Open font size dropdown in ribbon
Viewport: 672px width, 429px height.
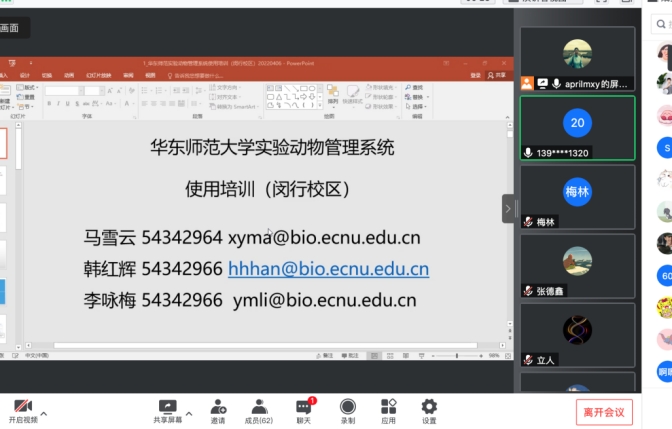[x=102, y=91]
